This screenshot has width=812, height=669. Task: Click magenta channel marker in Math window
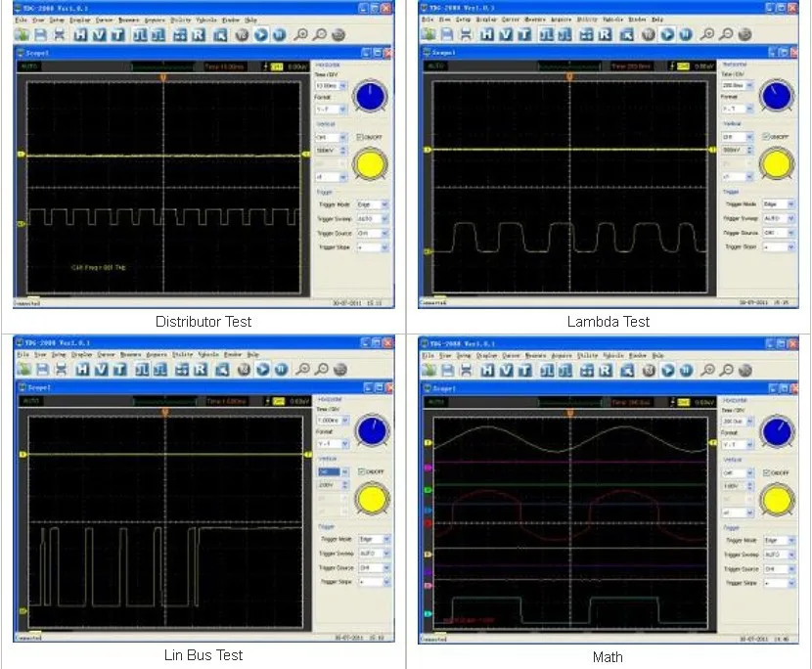(x=428, y=468)
